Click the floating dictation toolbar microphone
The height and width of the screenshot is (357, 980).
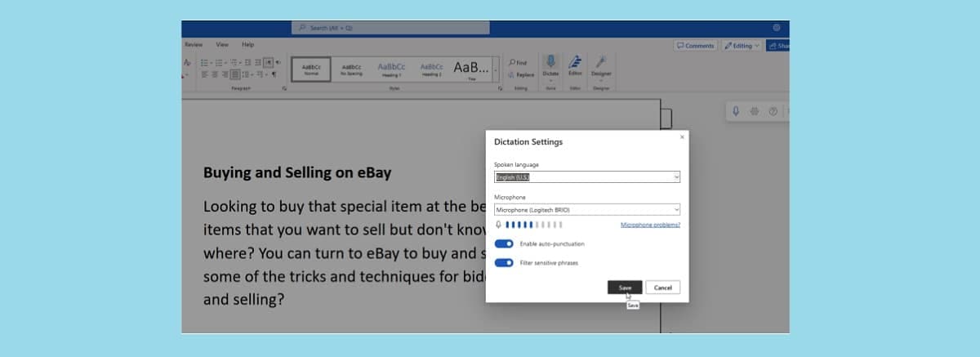tap(736, 111)
